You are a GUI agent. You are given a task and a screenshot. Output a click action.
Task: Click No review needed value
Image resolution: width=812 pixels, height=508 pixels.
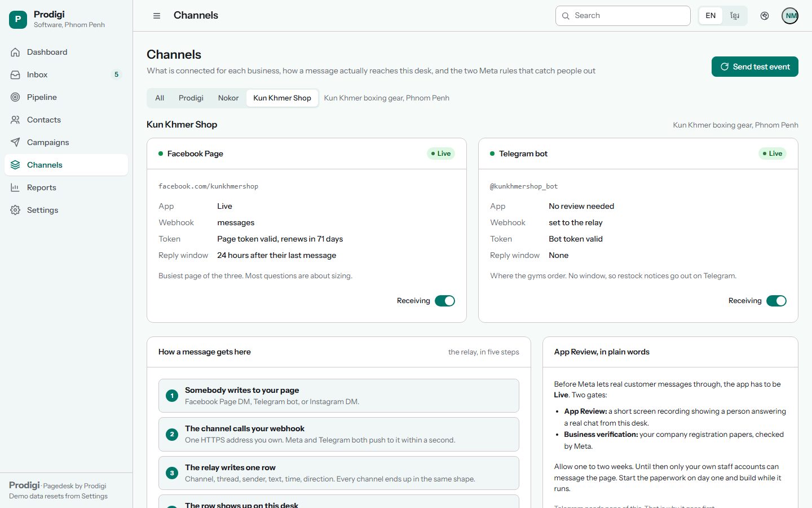(581, 206)
